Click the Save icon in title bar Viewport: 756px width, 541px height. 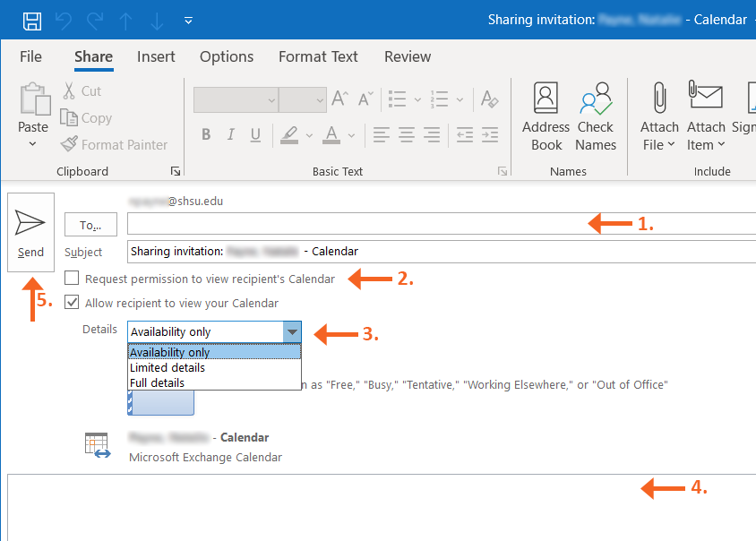(x=31, y=20)
